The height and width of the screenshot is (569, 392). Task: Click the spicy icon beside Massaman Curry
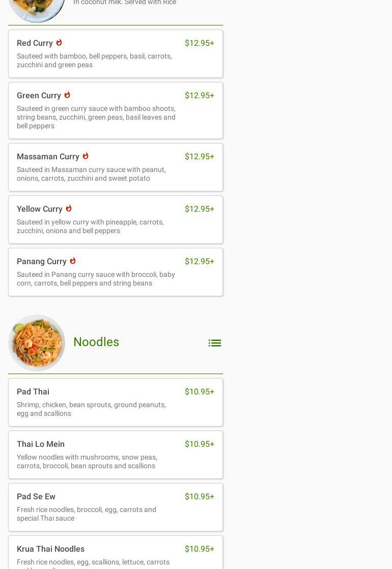[86, 156]
